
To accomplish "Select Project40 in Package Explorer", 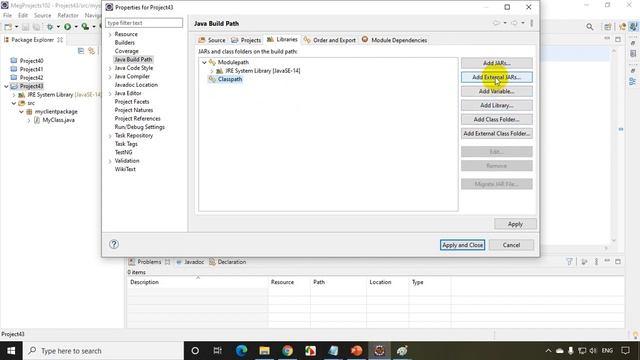I will 31,61.
